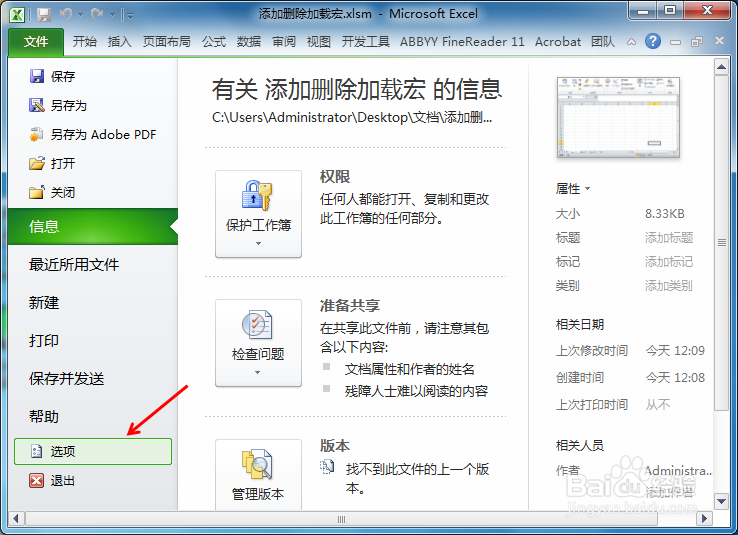The width and height of the screenshot is (738, 535).
Task: Click the workbook restore window icon
Action: coord(697,42)
